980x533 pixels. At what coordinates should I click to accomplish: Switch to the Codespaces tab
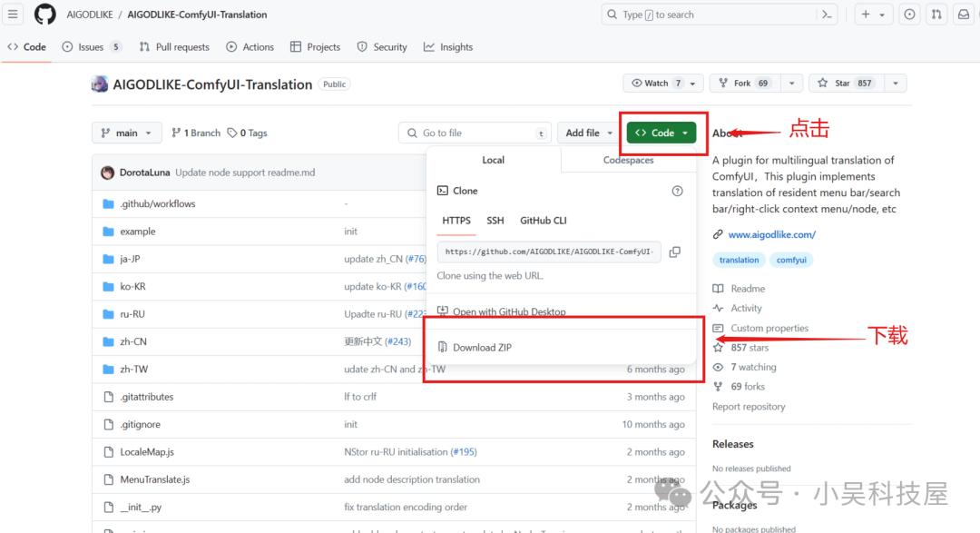(x=628, y=160)
